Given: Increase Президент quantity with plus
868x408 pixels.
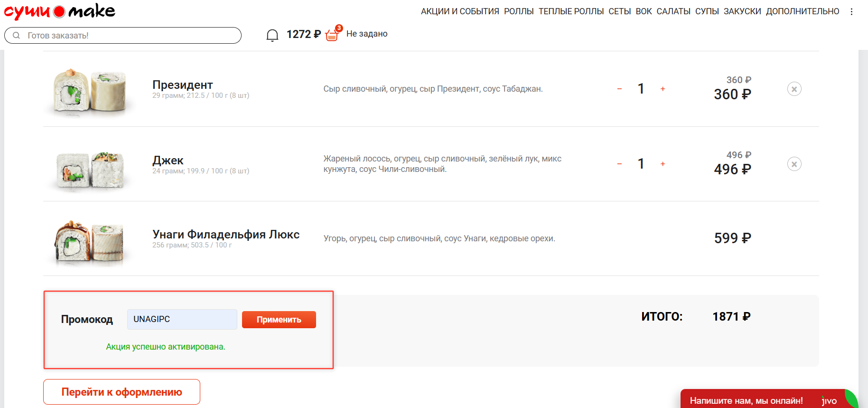Looking at the screenshot, I should coord(663,89).
